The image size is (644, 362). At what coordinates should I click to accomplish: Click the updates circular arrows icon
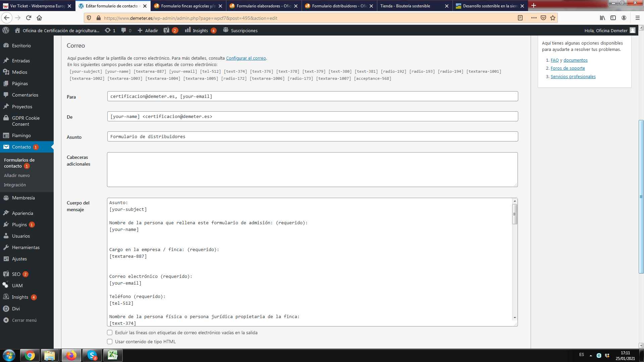tap(108, 31)
